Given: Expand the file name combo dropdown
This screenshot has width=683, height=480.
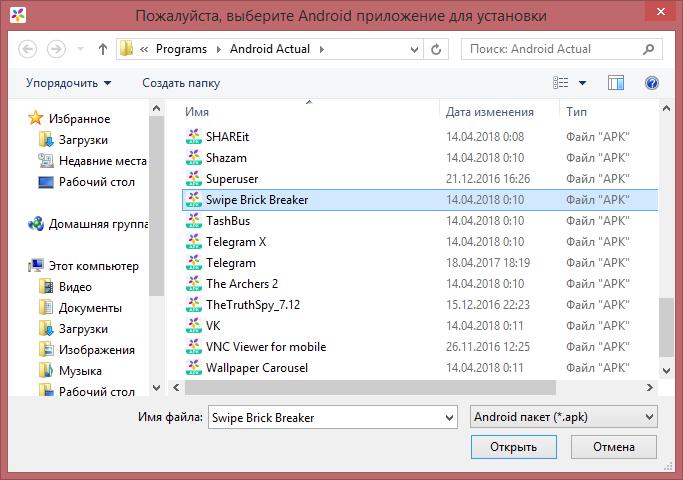Looking at the screenshot, I should 450,418.
